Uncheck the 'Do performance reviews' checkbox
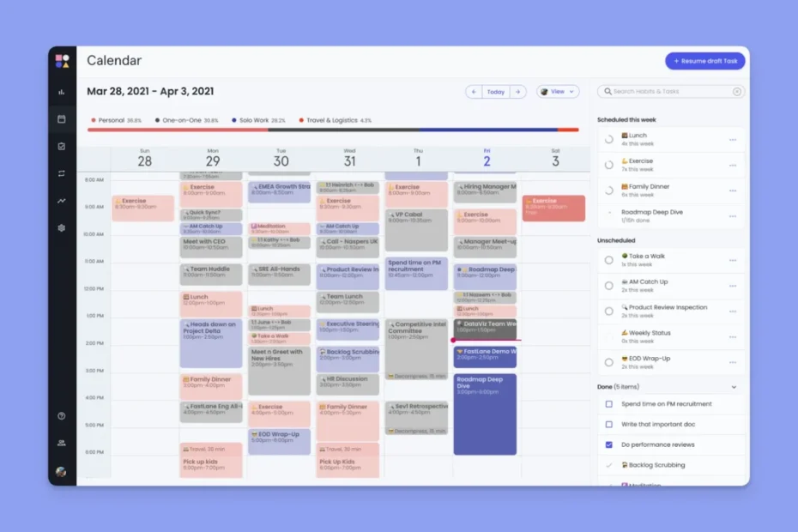798x532 pixels. pyautogui.click(x=608, y=444)
